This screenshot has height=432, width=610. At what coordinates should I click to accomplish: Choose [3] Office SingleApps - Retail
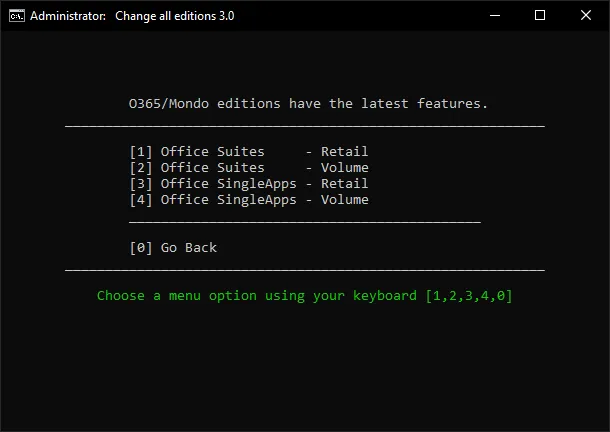248,184
